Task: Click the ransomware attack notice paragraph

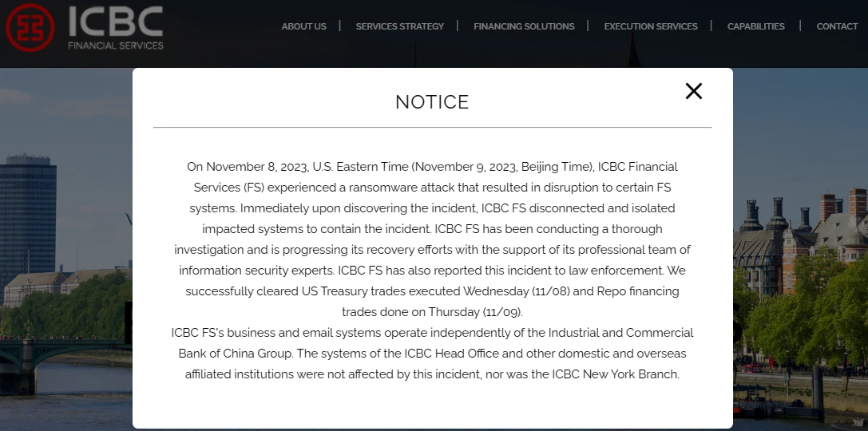Action: (432, 239)
